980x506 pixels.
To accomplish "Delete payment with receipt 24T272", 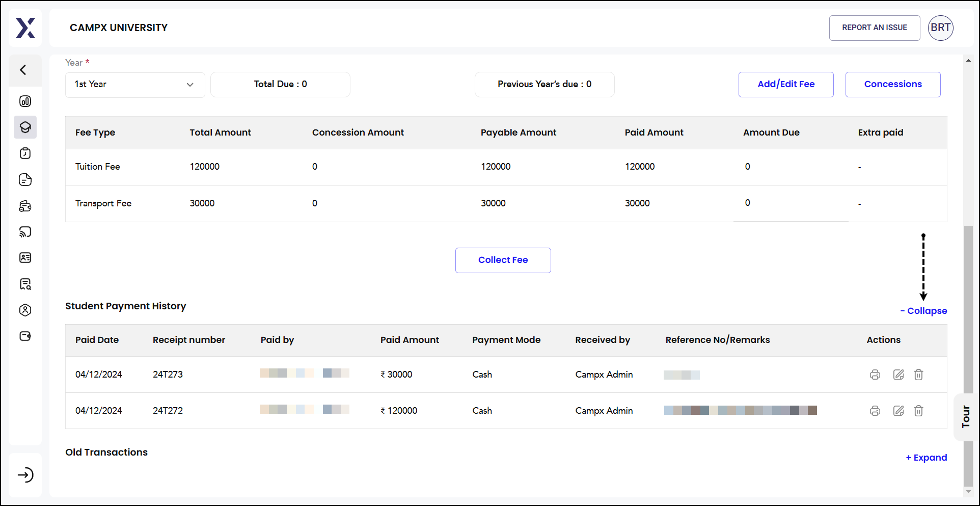I will coord(918,411).
